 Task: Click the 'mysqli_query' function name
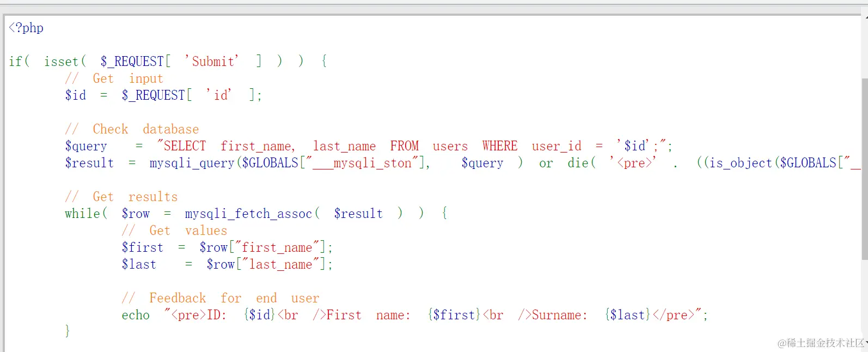(x=192, y=163)
